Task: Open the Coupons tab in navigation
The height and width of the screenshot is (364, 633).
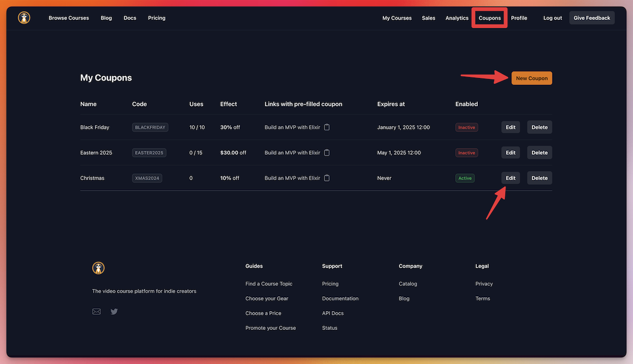Action: coord(490,18)
